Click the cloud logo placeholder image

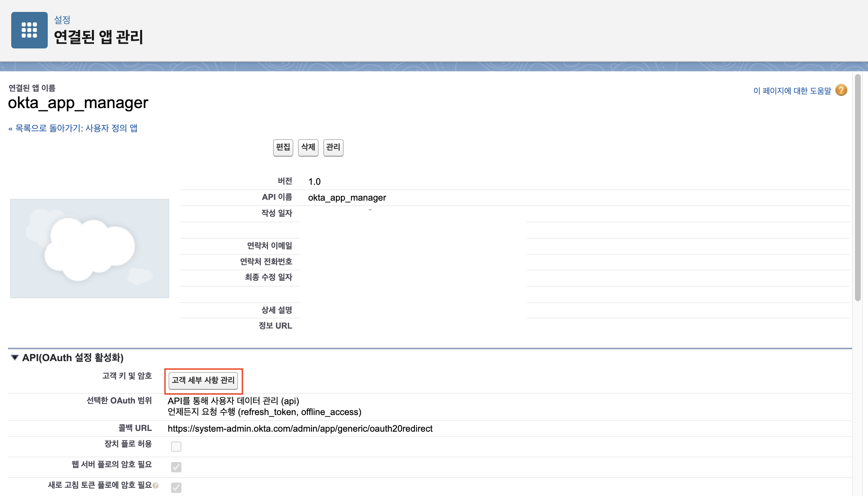(x=90, y=248)
